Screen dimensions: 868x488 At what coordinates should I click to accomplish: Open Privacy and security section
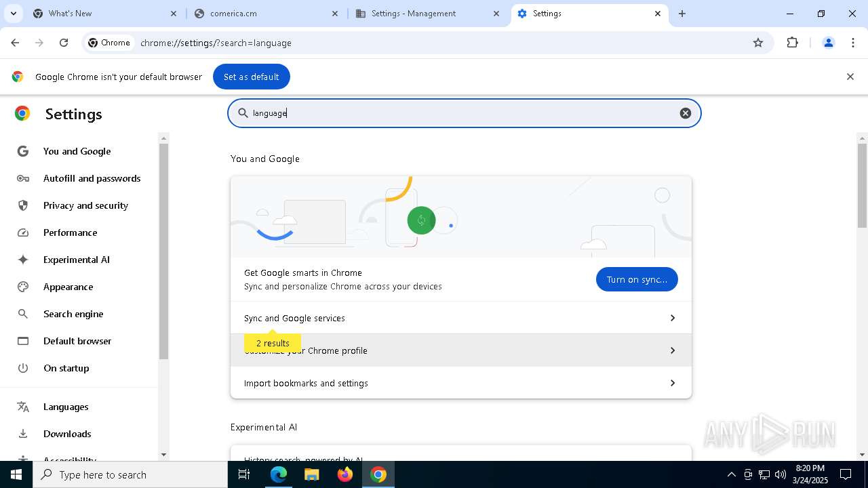(85, 205)
